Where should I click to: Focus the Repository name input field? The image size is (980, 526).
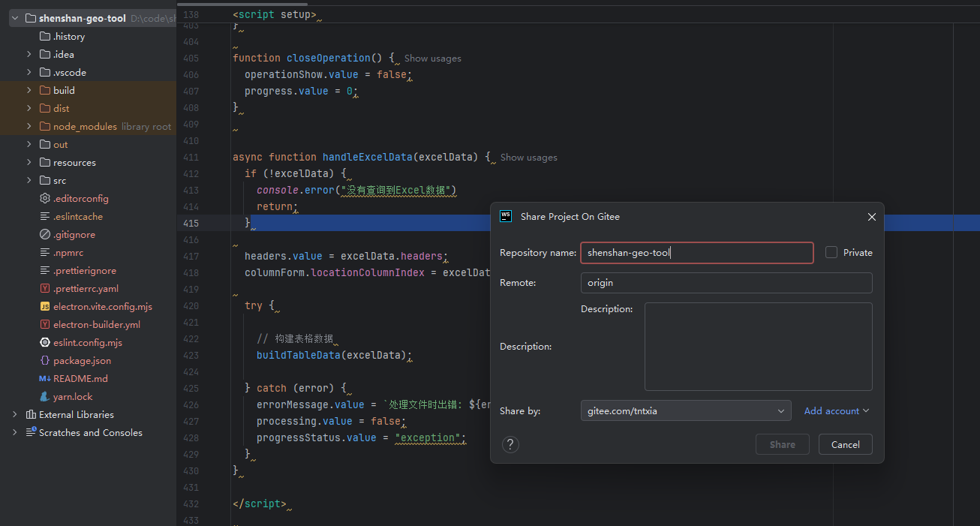coord(696,253)
